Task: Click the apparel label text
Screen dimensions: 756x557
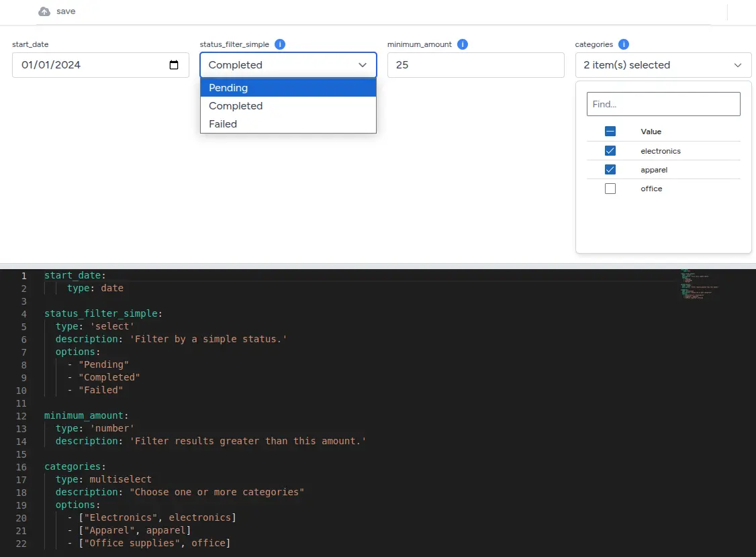Action: coord(654,170)
